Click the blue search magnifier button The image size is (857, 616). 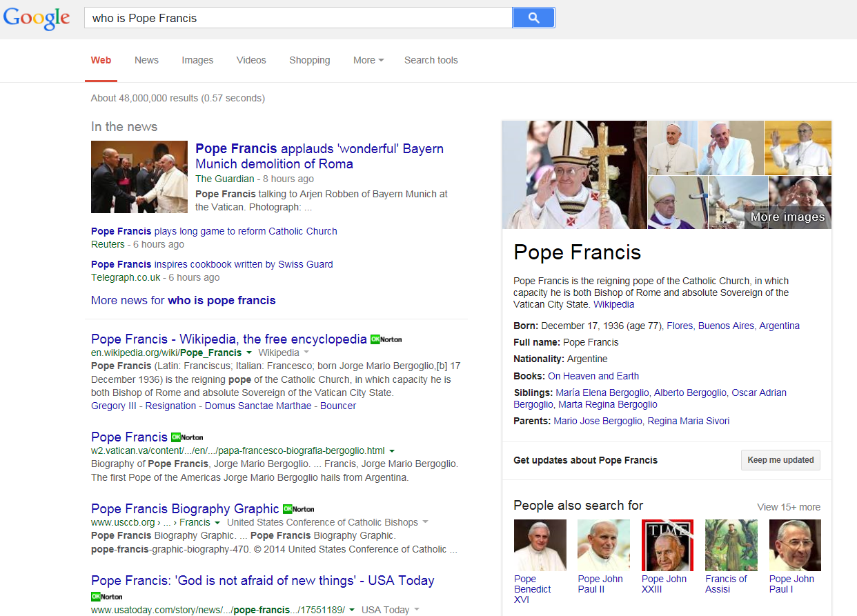coord(533,18)
